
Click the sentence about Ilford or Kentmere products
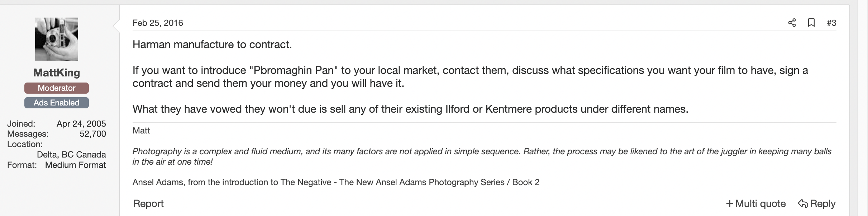click(410, 109)
